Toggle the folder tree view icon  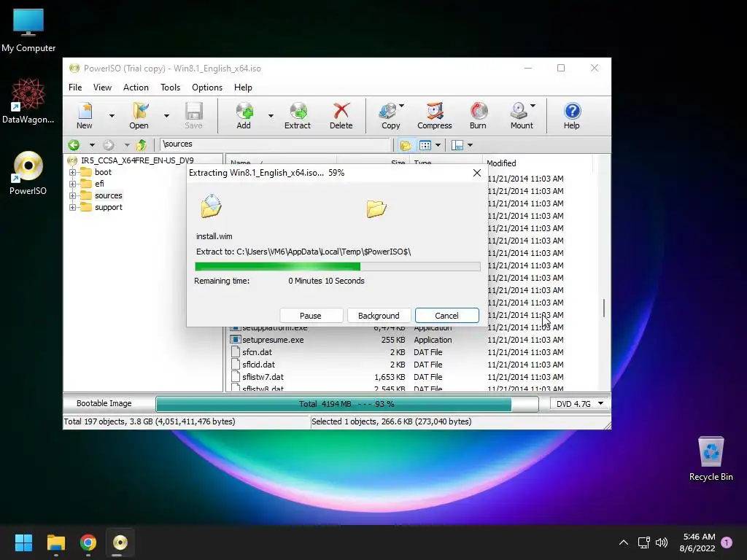click(406, 145)
